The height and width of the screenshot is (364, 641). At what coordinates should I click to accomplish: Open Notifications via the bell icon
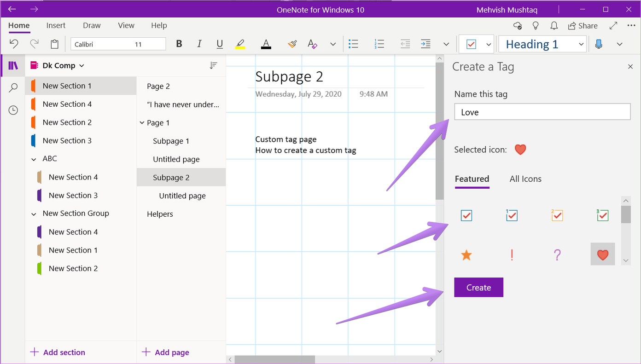(x=554, y=26)
